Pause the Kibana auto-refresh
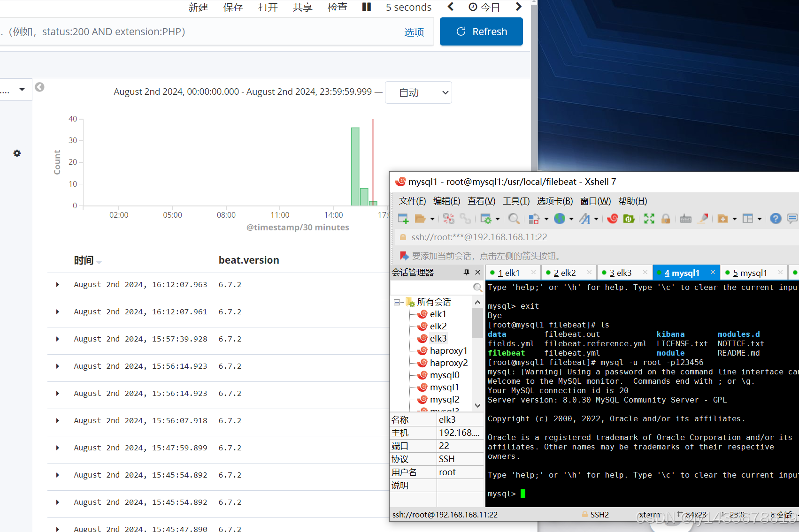799x532 pixels. [367, 7]
